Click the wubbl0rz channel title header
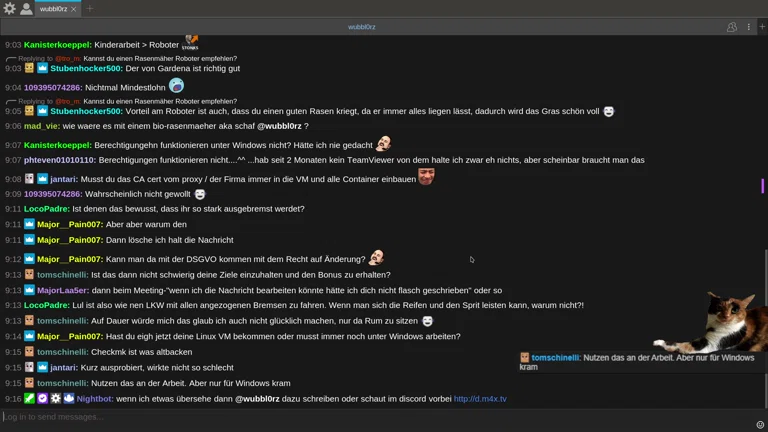 pyautogui.click(x=361, y=27)
